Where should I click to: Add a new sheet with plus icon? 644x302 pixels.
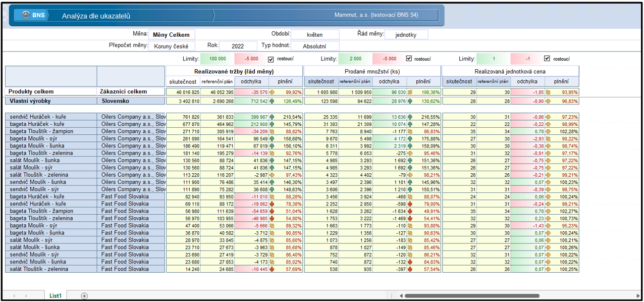tap(84, 295)
